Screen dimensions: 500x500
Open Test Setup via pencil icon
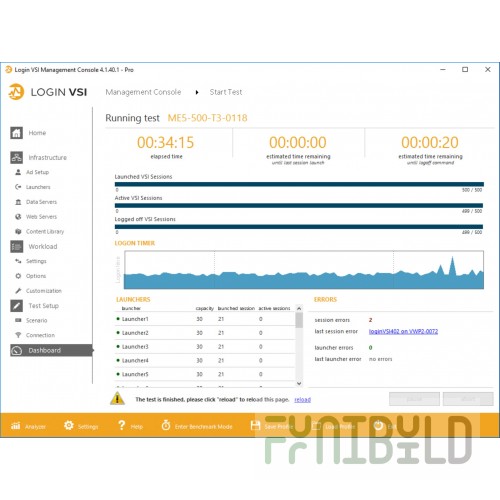(16, 306)
